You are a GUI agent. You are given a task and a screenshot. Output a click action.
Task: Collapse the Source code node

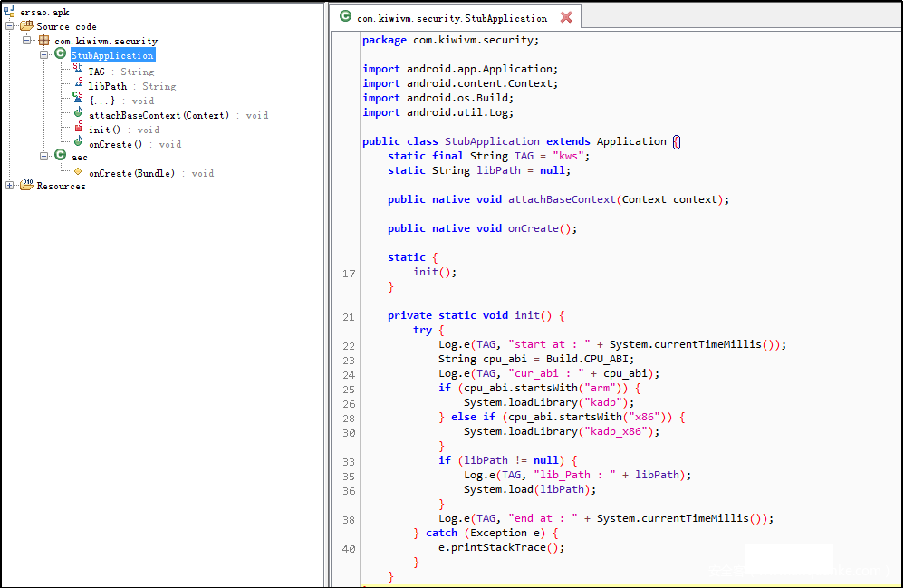tap(10, 26)
